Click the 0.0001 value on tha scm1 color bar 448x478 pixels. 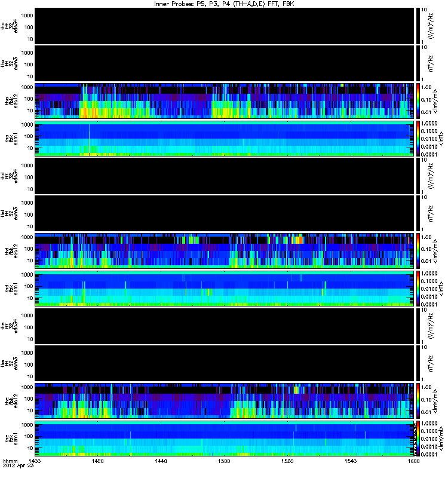tap(429, 155)
